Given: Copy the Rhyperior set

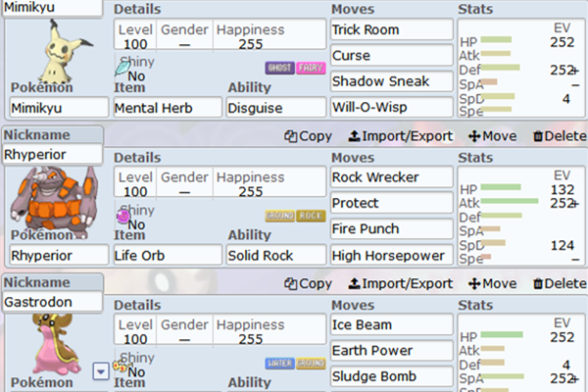Looking at the screenshot, I should click(308, 136).
